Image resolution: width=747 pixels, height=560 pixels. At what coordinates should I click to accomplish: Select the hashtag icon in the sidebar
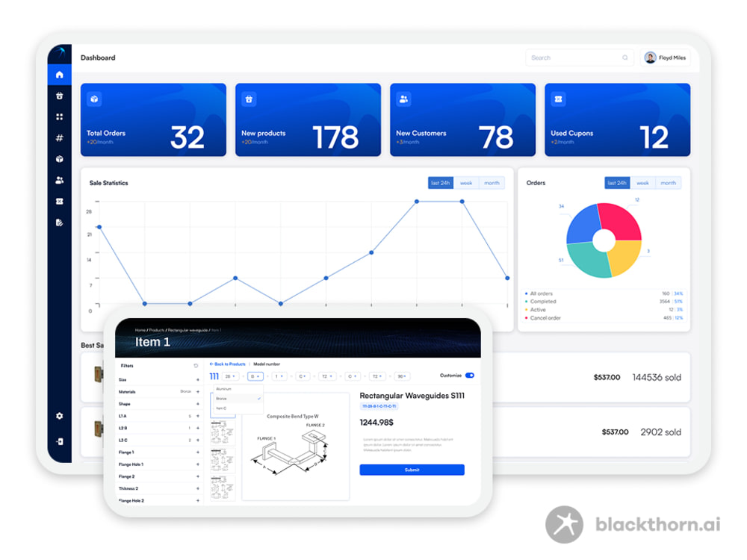pos(60,138)
